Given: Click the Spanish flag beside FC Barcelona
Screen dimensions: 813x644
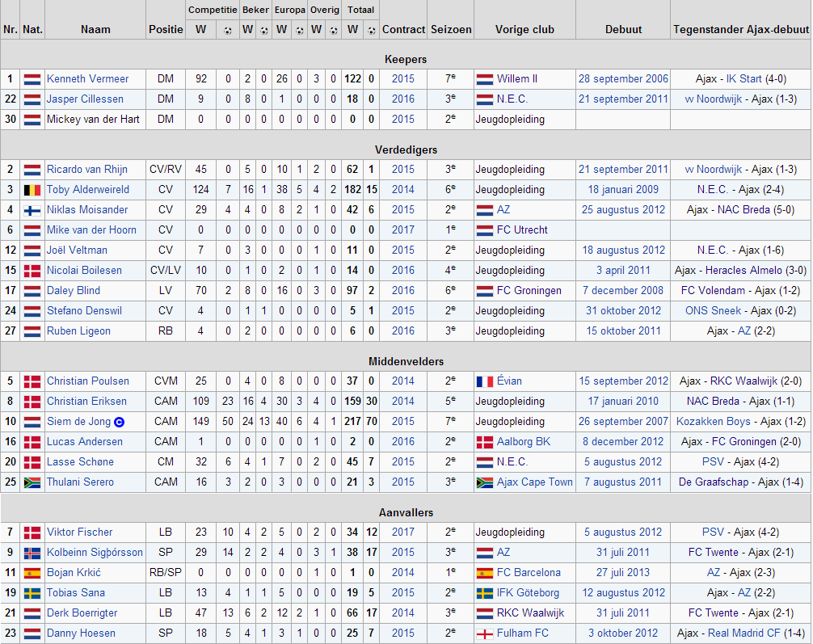Looking at the screenshot, I should pyautogui.click(x=485, y=574).
